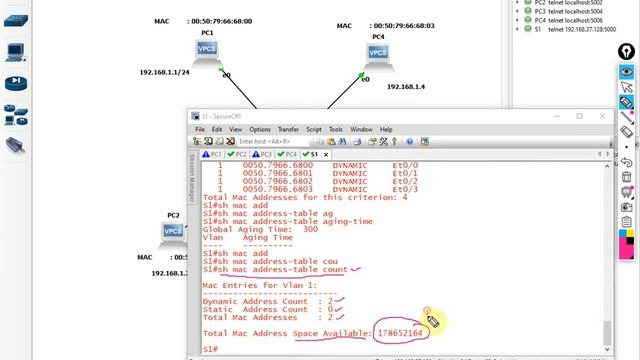The height and width of the screenshot is (360, 640).
Task: Select the eraser tool in Epic Pen
Action: (627, 132)
